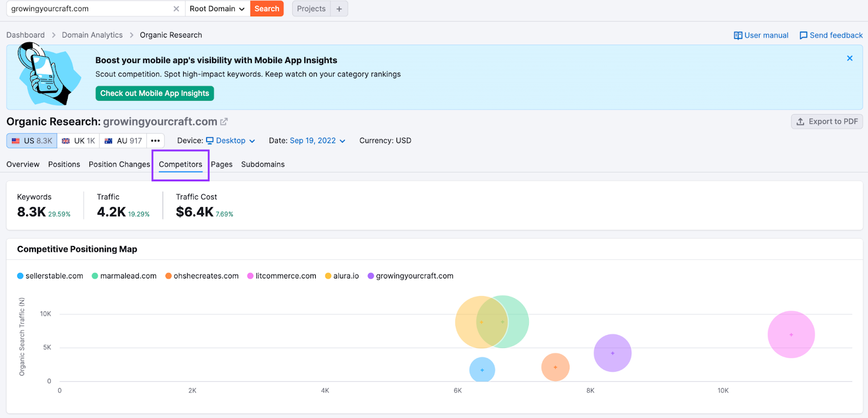Click the Competitive Positioning Map heading

pos(77,249)
